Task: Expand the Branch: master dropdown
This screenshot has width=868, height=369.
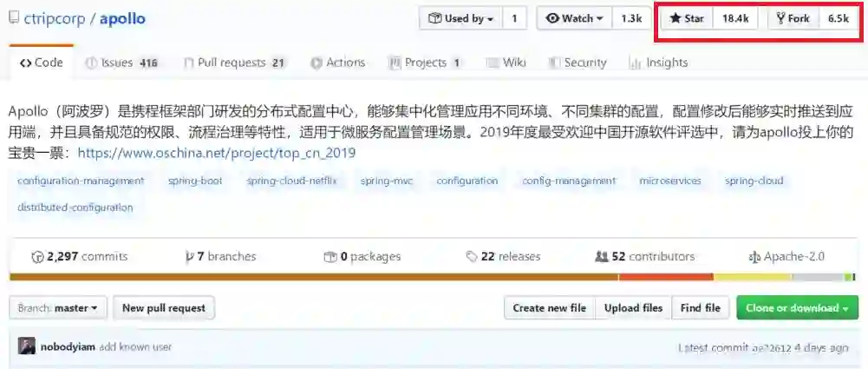Action: point(57,308)
